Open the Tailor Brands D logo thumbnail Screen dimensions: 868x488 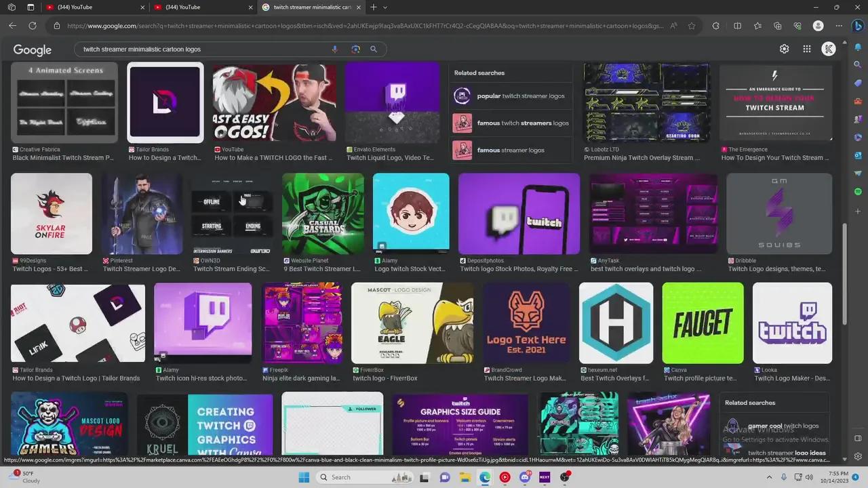(x=165, y=102)
